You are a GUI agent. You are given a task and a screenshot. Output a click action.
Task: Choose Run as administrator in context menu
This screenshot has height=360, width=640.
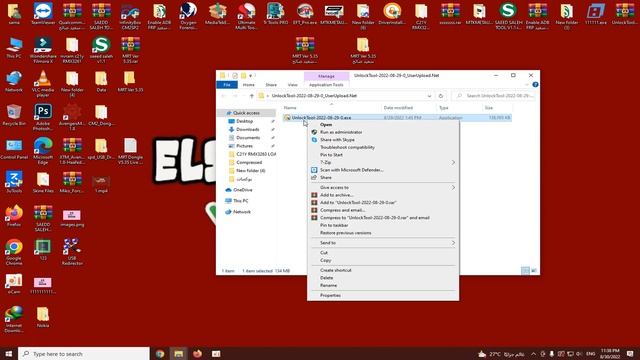point(383,132)
